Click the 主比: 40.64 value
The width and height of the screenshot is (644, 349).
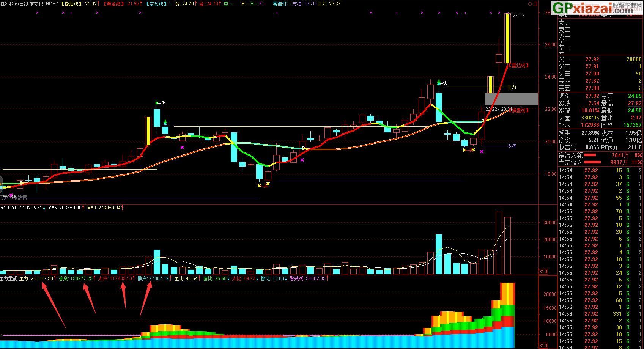[186, 278]
